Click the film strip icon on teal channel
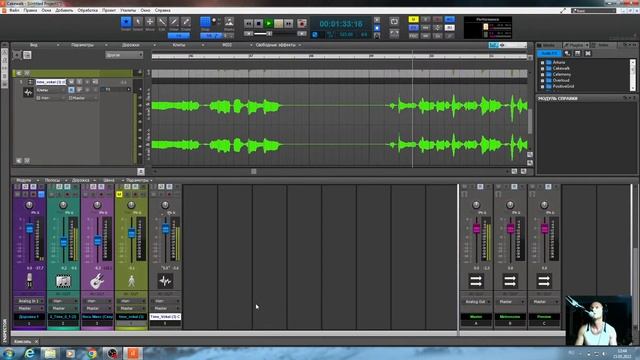640x360 pixels. click(x=63, y=281)
